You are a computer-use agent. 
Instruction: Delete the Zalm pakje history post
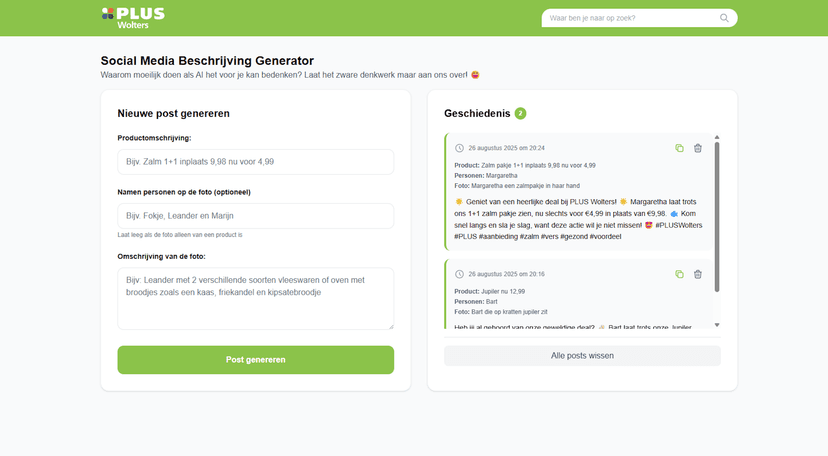[698, 148]
